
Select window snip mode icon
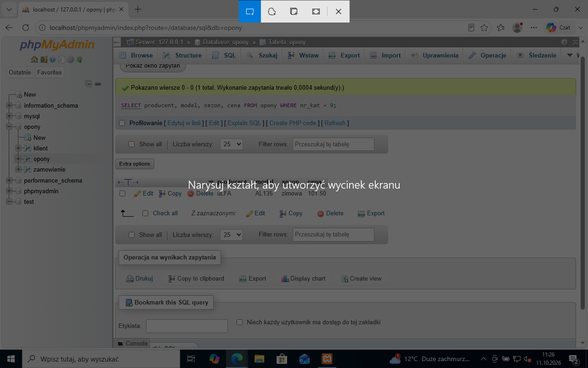[294, 11]
